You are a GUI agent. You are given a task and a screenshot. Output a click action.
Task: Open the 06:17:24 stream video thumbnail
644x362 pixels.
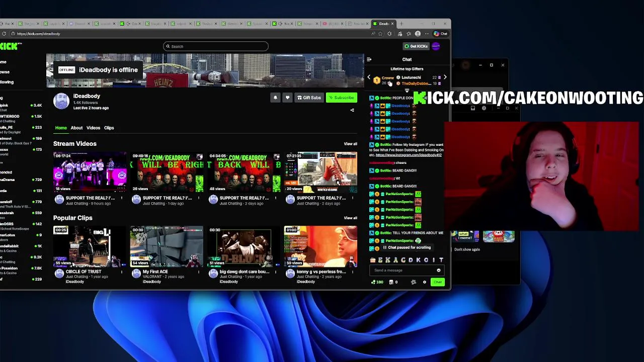click(90, 172)
